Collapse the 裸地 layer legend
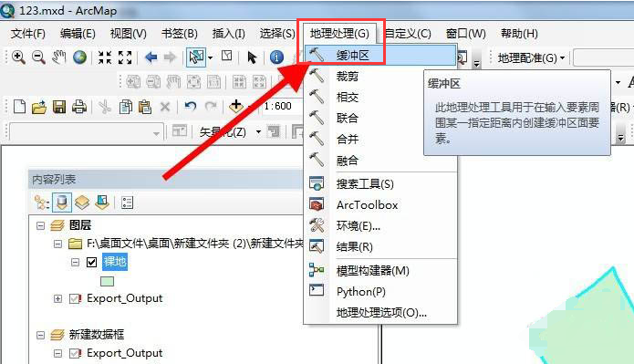The height and width of the screenshot is (364, 634). (75, 263)
